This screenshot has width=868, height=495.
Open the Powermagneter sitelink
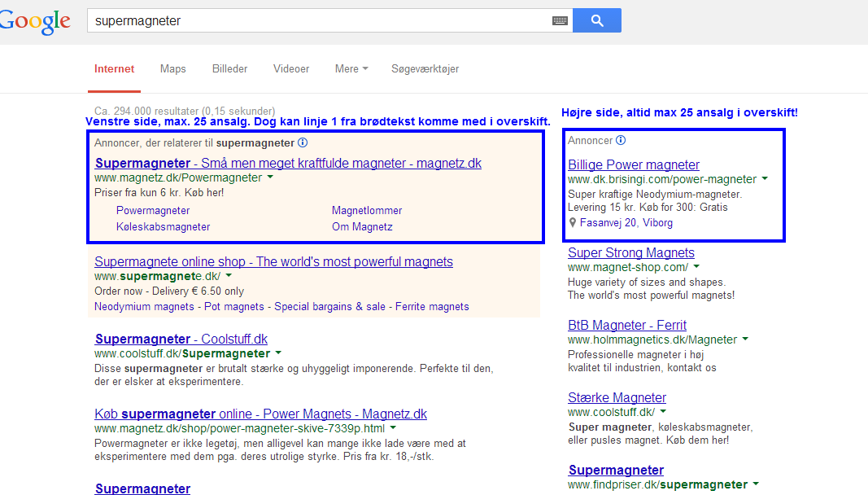(153, 211)
